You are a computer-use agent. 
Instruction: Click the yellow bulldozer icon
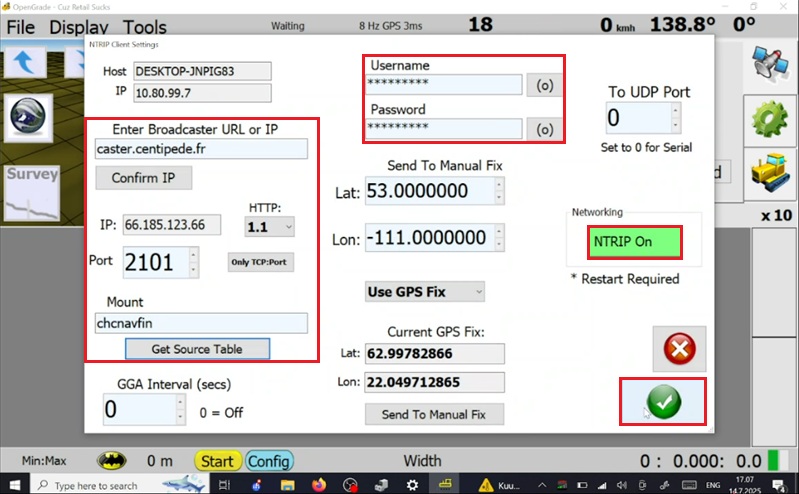pyautogui.click(x=771, y=172)
